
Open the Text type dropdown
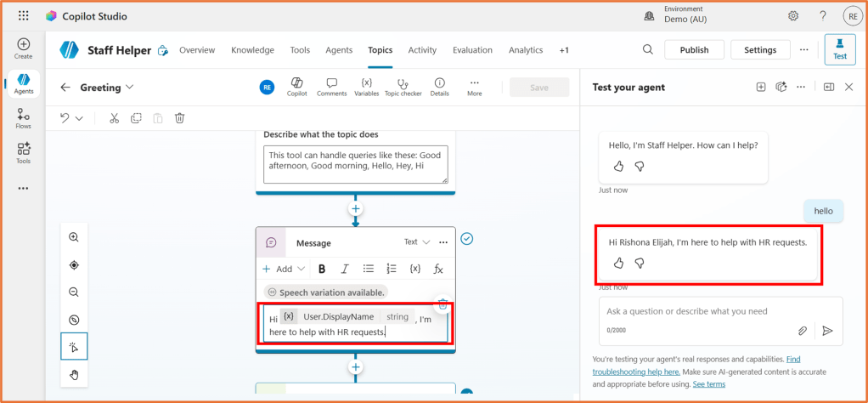pyautogui.click(x=417, y=242)
